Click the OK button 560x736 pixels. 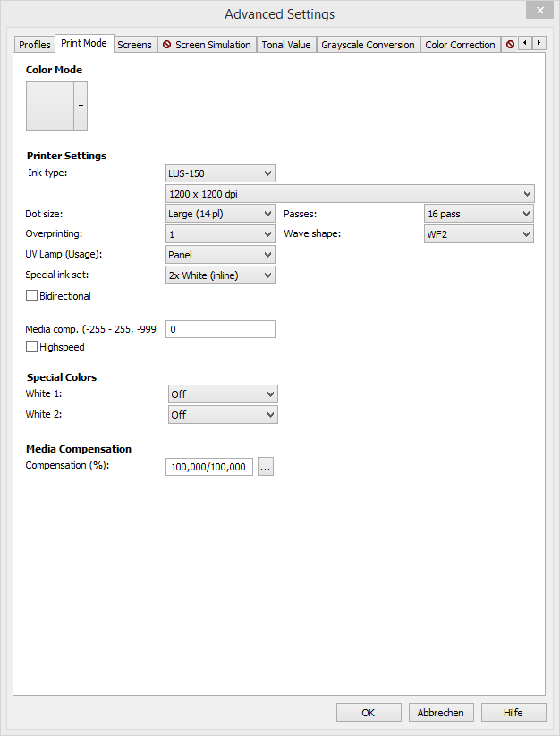pos(369,713)
